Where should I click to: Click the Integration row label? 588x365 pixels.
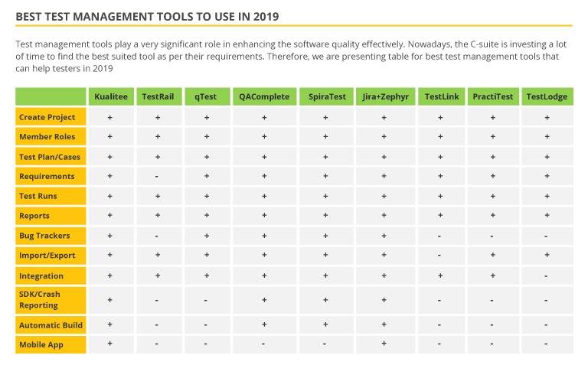point(51,275)
